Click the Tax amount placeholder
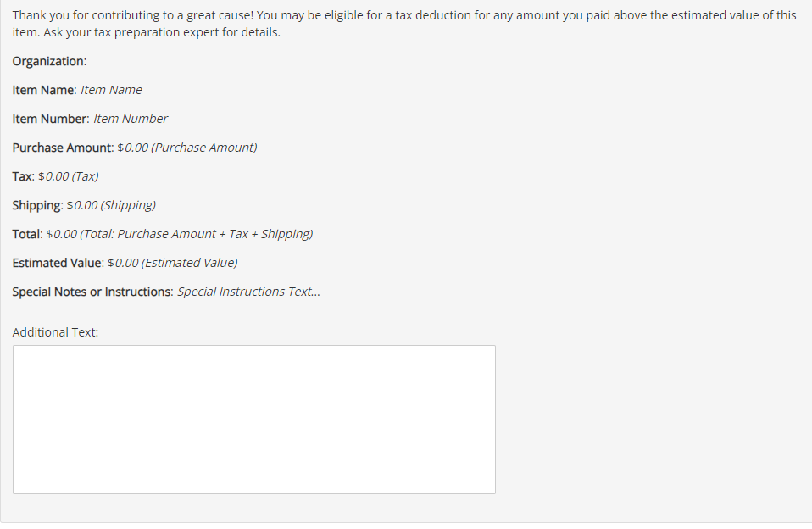Screen dimensions: 812x529 tap(69, 176)
